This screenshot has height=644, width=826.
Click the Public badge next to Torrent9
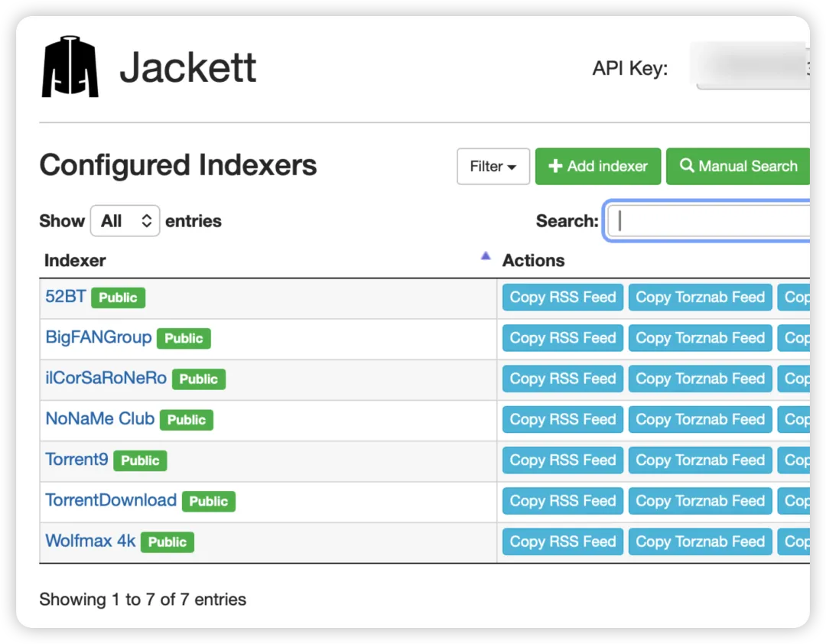(x=140, y=460)
